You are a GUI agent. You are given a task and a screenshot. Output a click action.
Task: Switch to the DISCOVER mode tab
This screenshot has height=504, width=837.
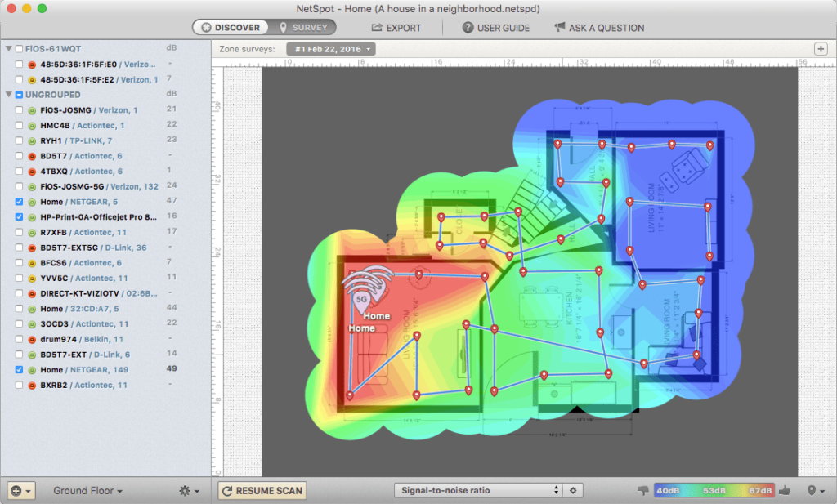click(x=231, y=28)
